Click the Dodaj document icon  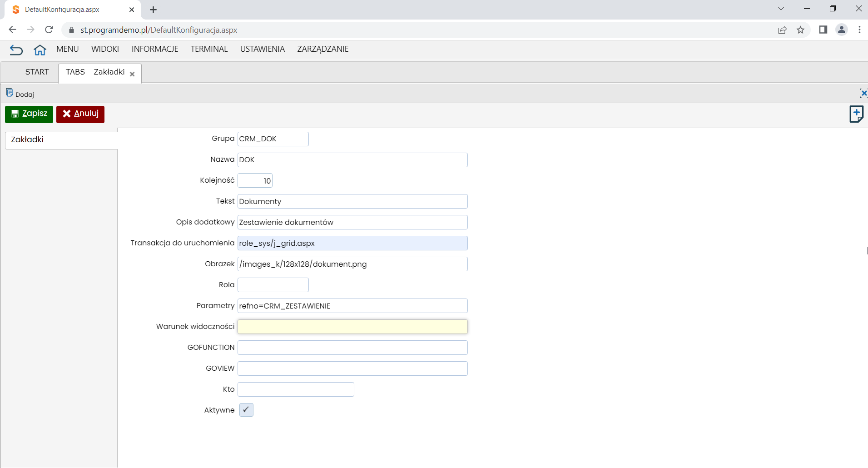tap(10, 93)
